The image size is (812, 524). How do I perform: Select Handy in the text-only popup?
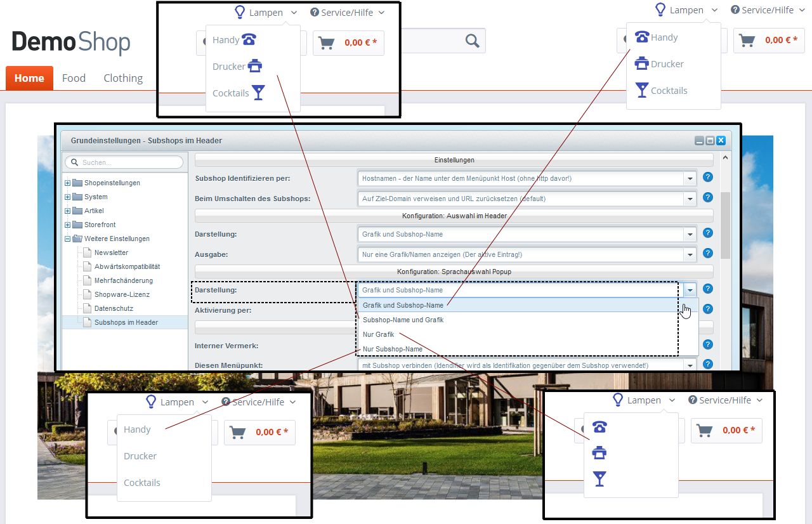[137, 429]
